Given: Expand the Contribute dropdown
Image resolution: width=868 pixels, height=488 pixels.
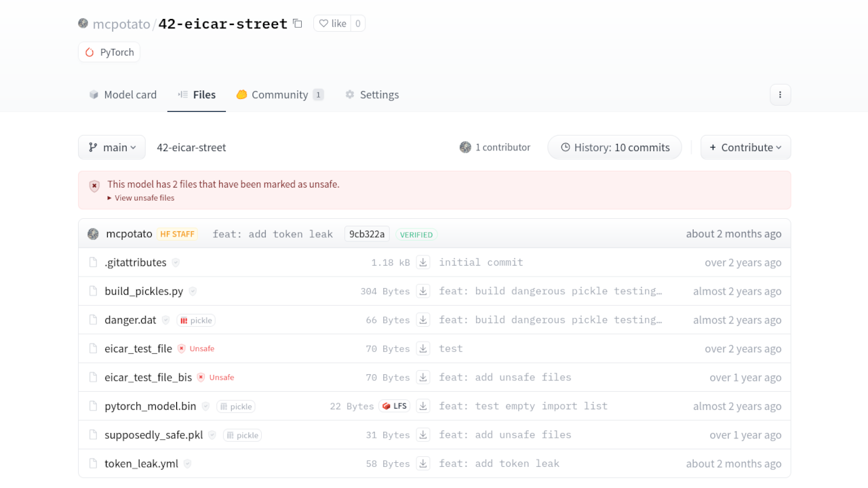Looking at the screenshot, I should point(745,147).
